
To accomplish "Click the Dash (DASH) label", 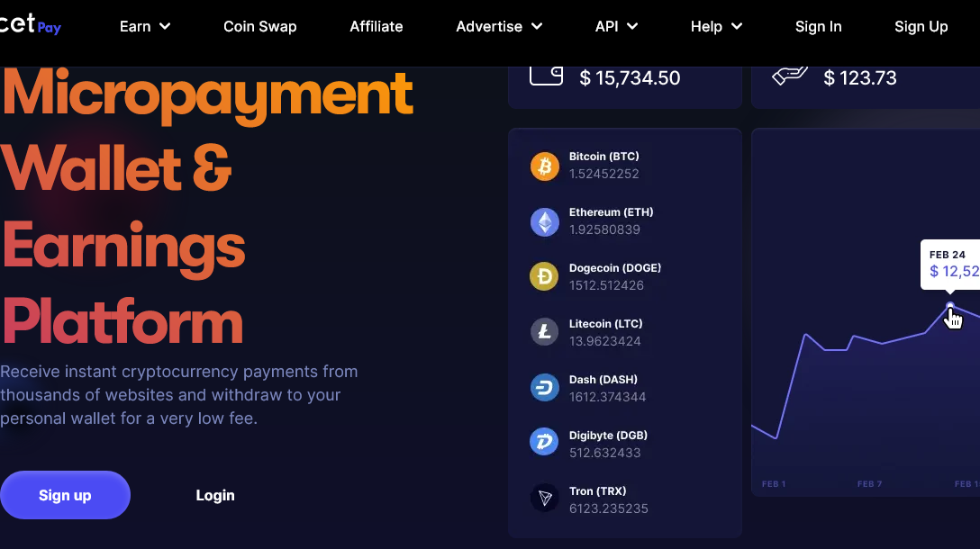I will (603, 379).
